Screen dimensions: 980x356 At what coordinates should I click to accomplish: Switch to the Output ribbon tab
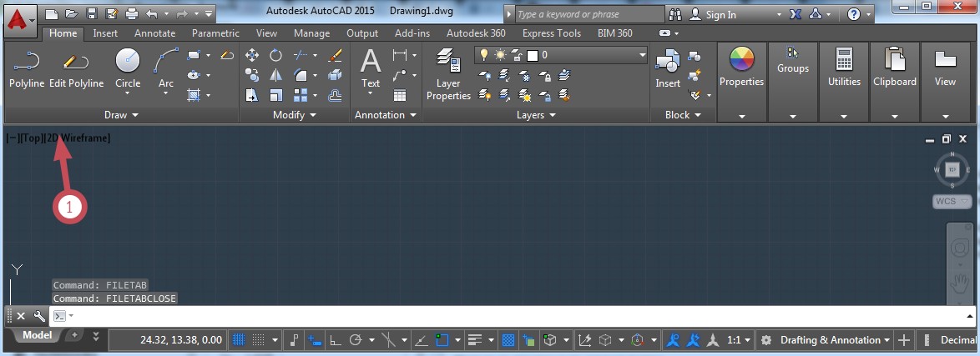362,33
